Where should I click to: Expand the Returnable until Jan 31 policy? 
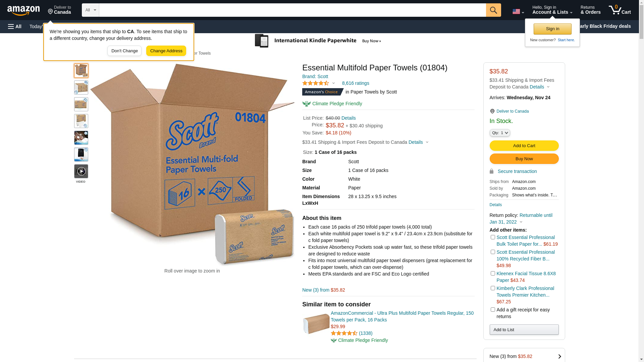(521, 219)
